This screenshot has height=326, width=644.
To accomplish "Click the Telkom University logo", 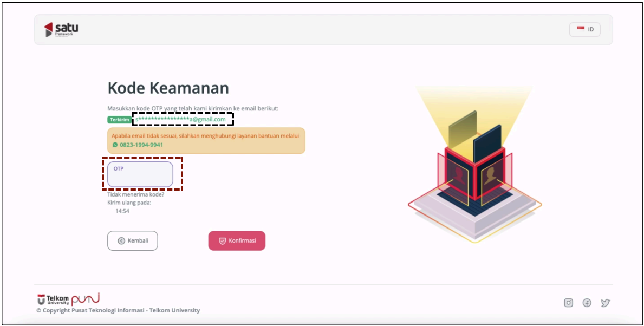I will 53,299.
